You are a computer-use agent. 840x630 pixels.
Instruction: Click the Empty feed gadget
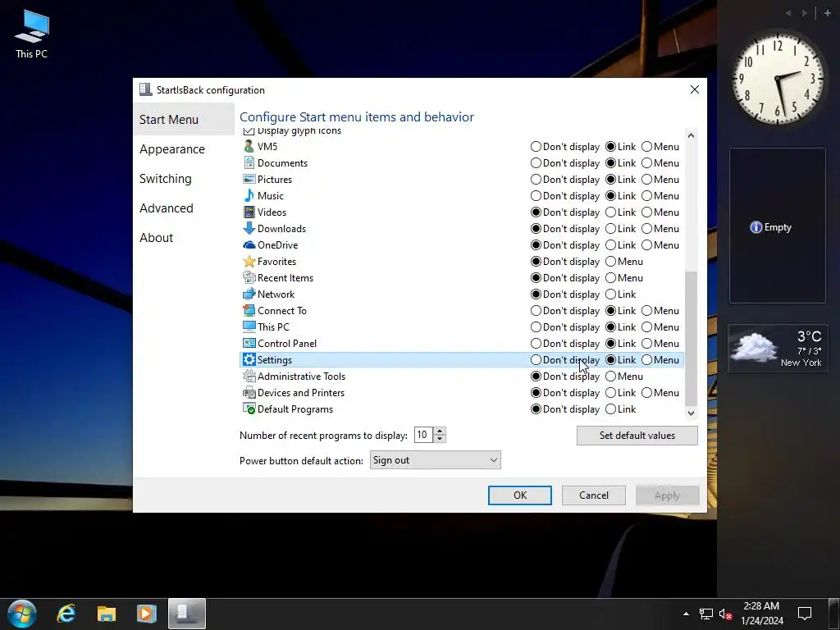point(778,226)
